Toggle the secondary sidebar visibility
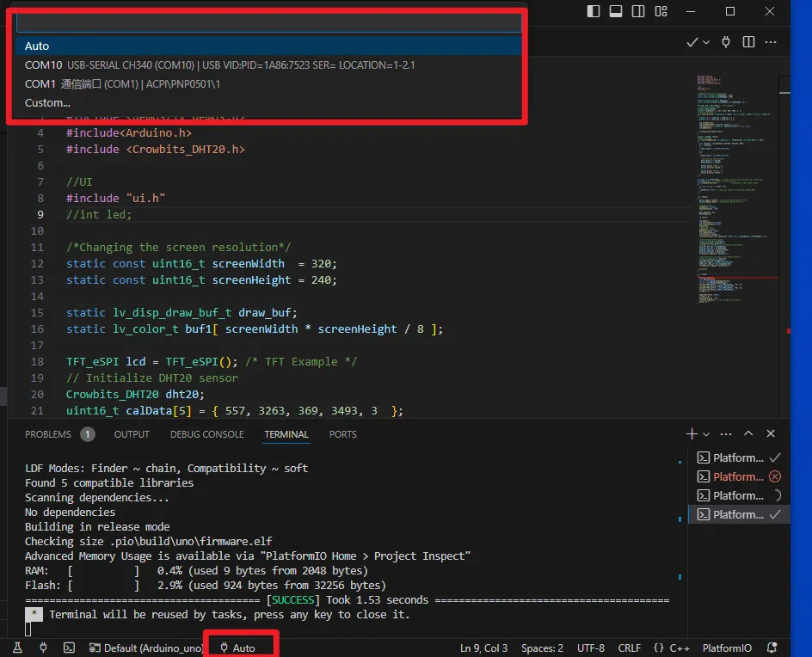 pos(638,11)
